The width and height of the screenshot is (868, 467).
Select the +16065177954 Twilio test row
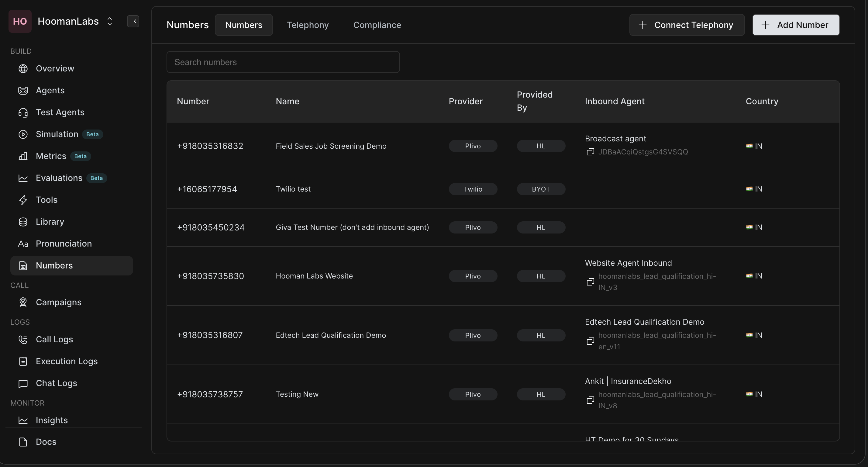[x=503, y=189]
